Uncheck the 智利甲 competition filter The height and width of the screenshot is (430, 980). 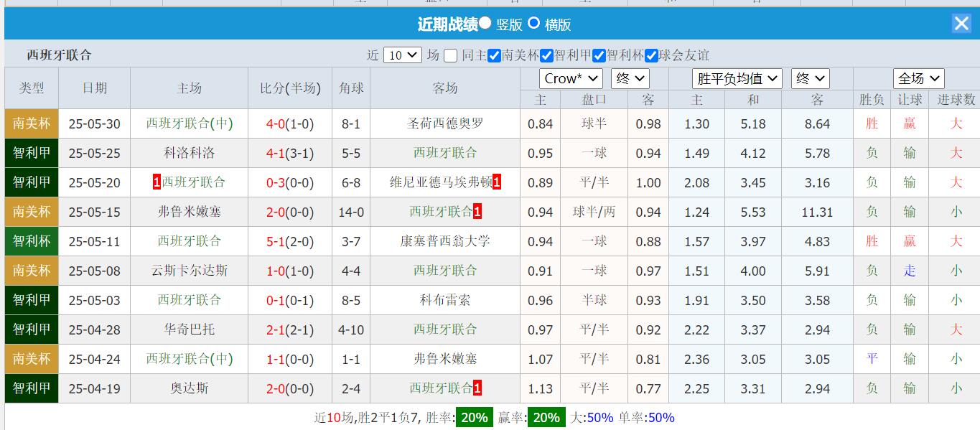tap(546, 55)
